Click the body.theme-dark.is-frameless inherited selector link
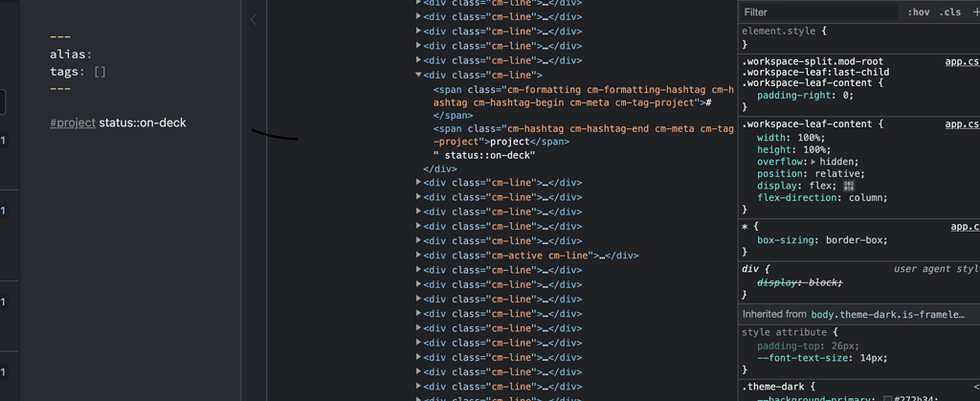Viewport: 980px width, 401px height. click(x=887, y=315)
